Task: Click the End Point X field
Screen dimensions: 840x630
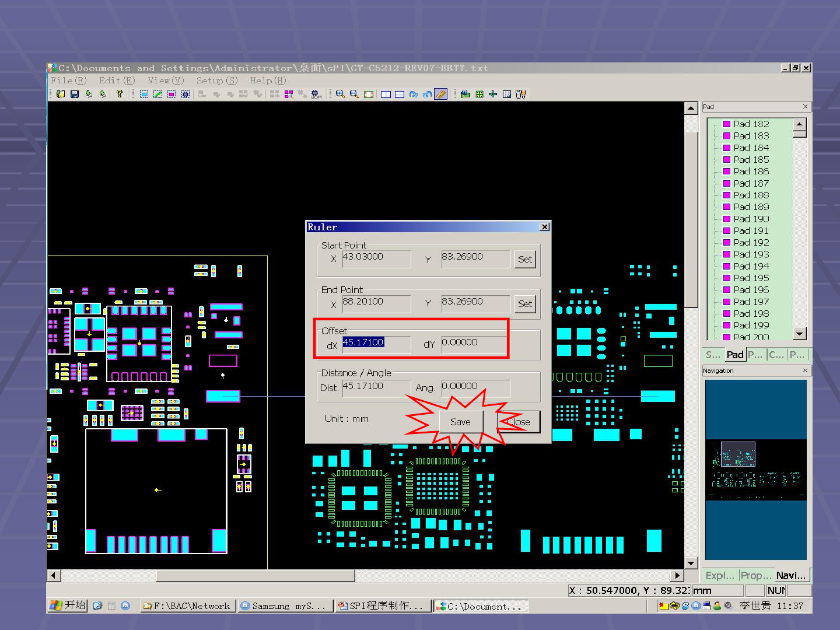Action: point(376,303)
